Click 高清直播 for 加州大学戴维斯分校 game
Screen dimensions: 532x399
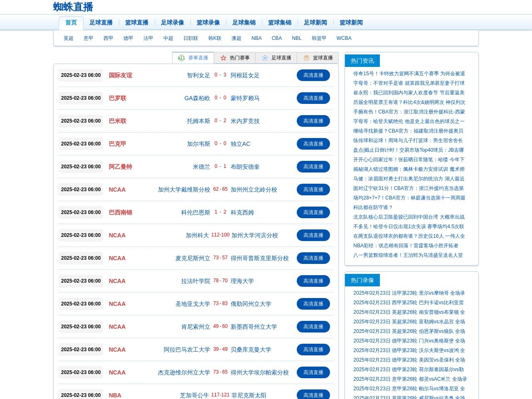(313, 190)
